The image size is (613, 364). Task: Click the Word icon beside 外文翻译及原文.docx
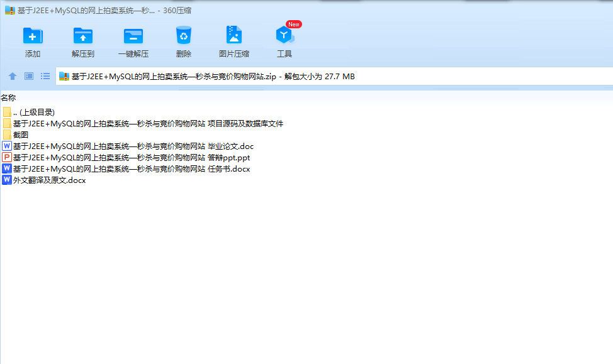click(x=7, y=180)
